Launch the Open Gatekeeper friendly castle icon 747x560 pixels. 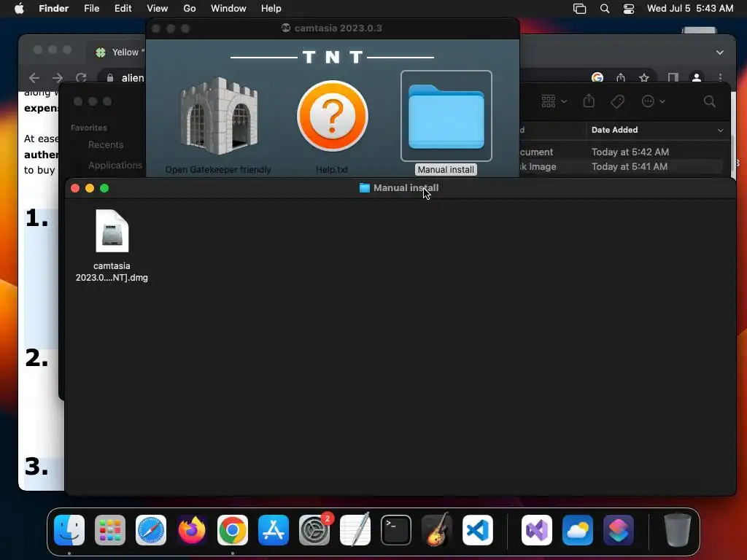[219, 116]
